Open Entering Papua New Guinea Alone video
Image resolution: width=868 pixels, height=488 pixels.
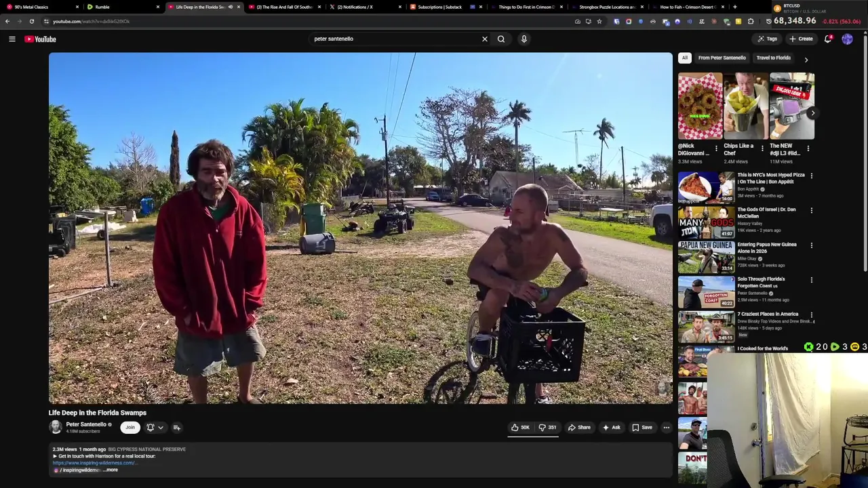point(767,247)
